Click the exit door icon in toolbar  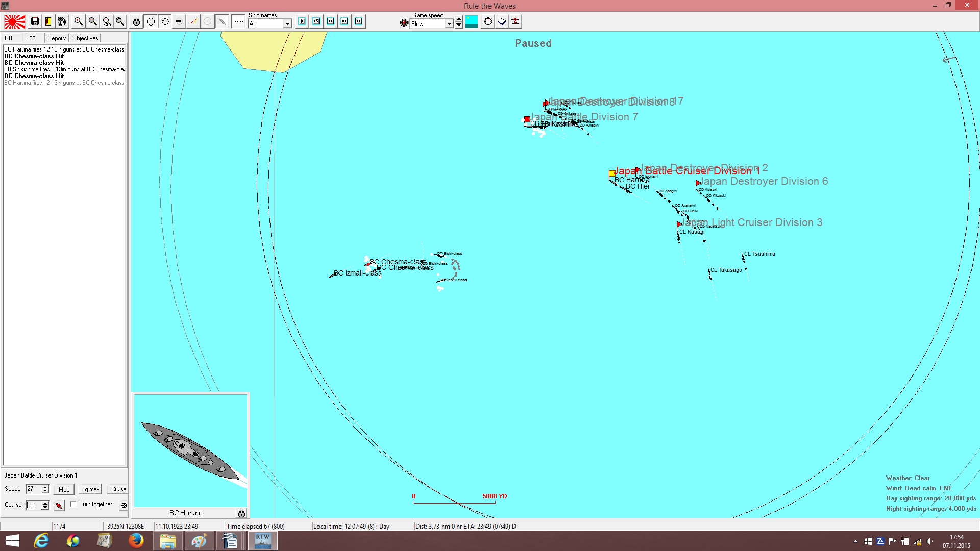coord(48,21)
